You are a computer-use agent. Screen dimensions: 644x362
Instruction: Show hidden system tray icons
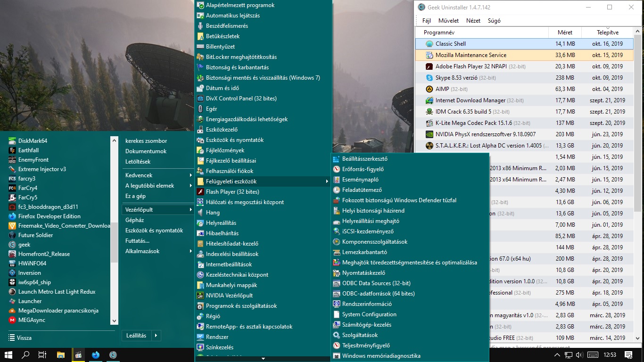556,355
